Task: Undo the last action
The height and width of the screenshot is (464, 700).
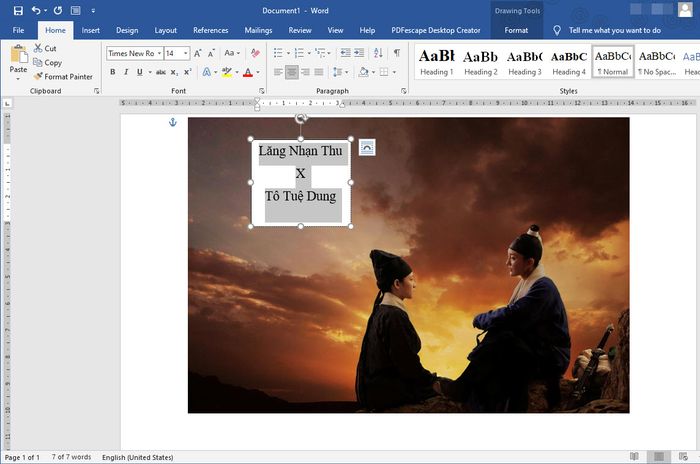Action: point(36,10)
